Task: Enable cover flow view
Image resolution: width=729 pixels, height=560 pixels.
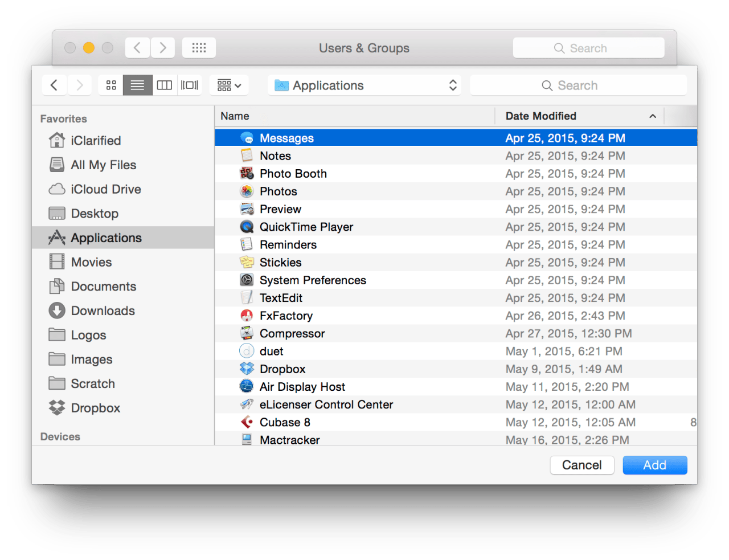Action: point(190,85)
